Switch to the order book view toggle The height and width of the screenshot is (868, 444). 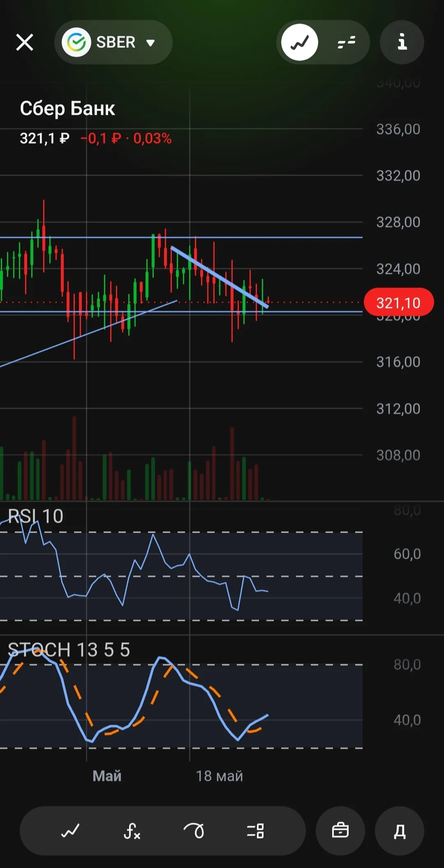point(347,42)
